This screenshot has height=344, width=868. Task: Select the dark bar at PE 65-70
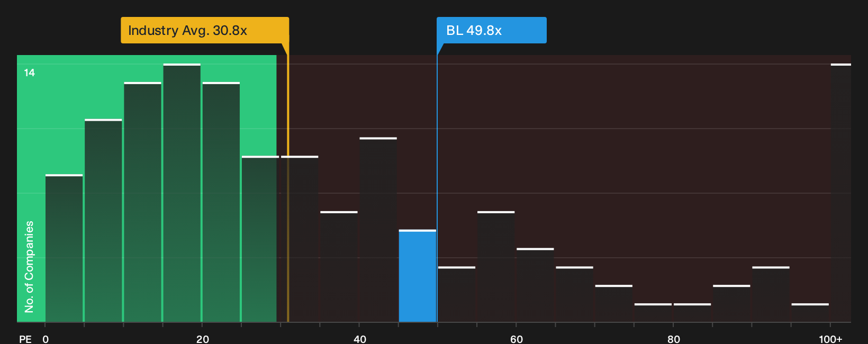[574, 294]
